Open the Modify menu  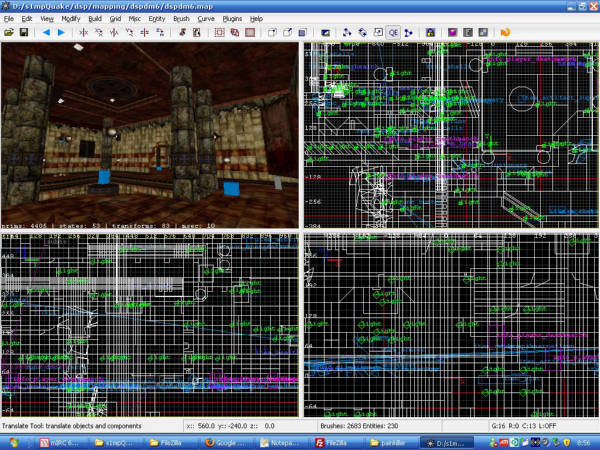click(71, 19)
